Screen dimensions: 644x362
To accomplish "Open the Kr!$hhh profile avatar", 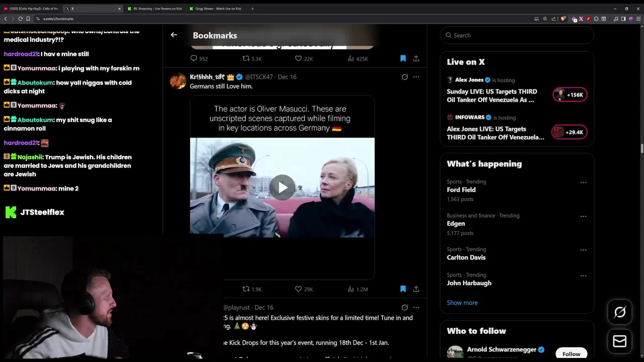I will [178, 80].
